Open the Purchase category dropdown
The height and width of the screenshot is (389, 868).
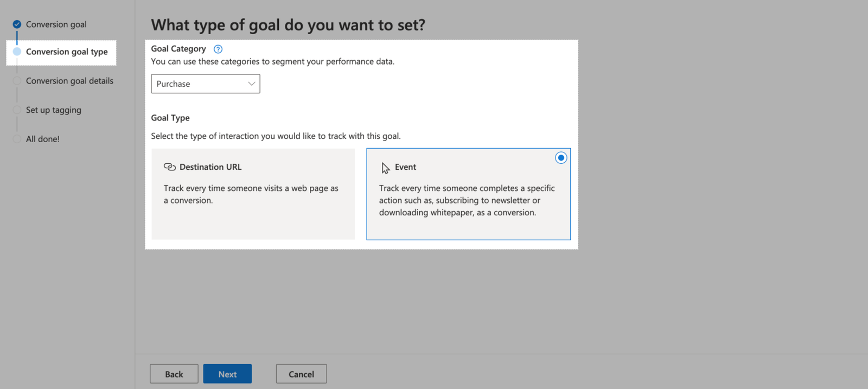click(206, 84)
